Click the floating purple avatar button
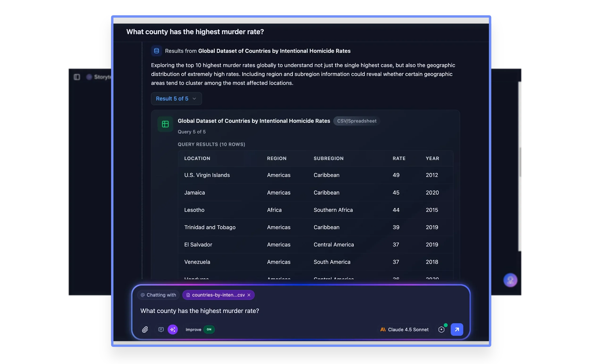590x364 pixels. [x=510, y=280]
